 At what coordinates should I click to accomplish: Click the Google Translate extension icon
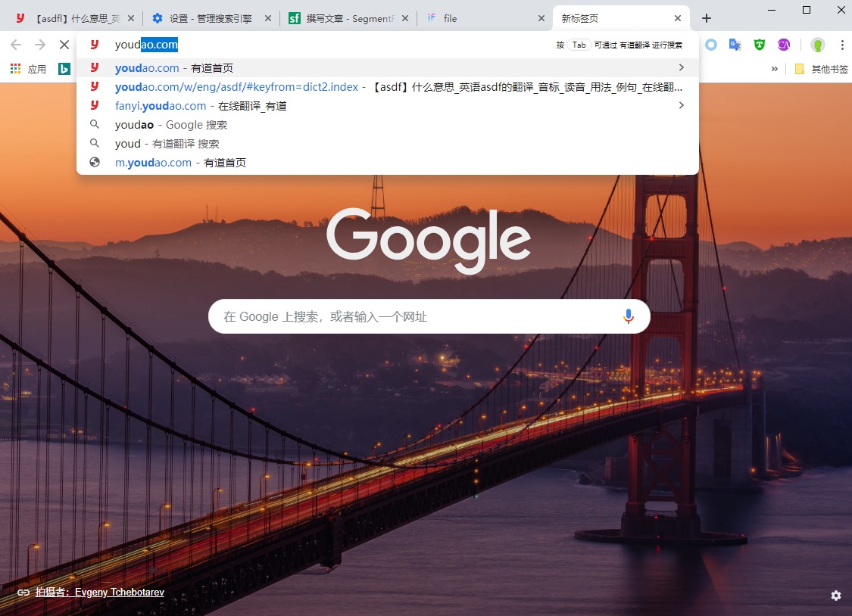click(x=735, y=45)
